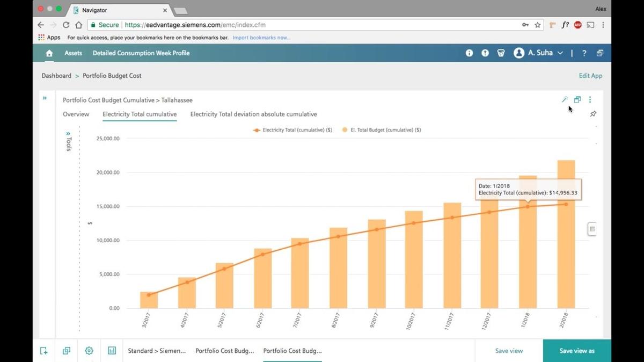This screenshot has width=644, height=362.
Task: Click the 12/2017 axis label
Action: pos(487,322)
